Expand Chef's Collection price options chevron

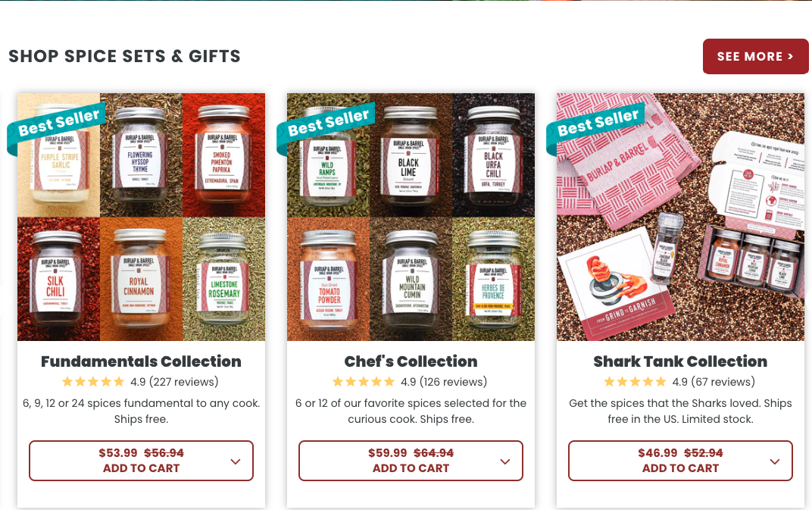[505, 462]
